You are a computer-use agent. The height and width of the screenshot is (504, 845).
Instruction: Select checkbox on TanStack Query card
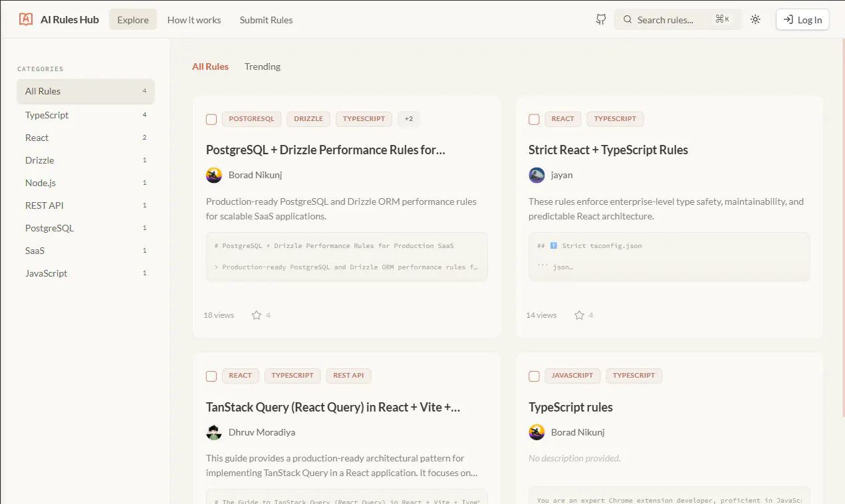211,376
